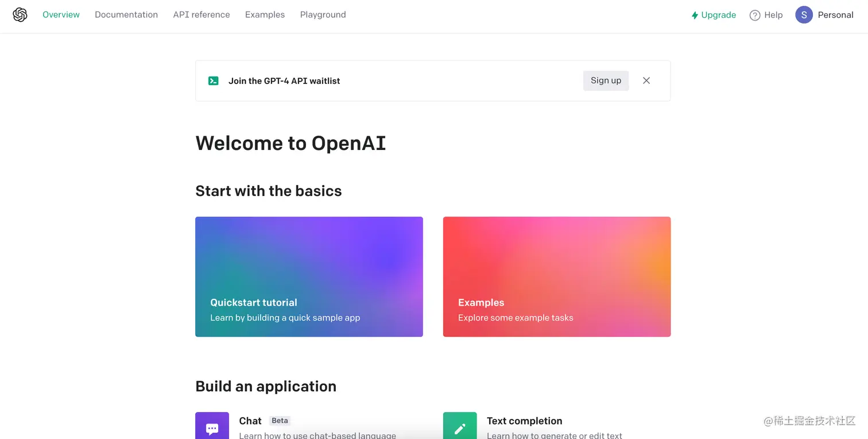This screenshot has width=868, height=439.
Task: Select the 'Join the GPT-4 API waitlist' text
Action: click(x=284, y=81)
